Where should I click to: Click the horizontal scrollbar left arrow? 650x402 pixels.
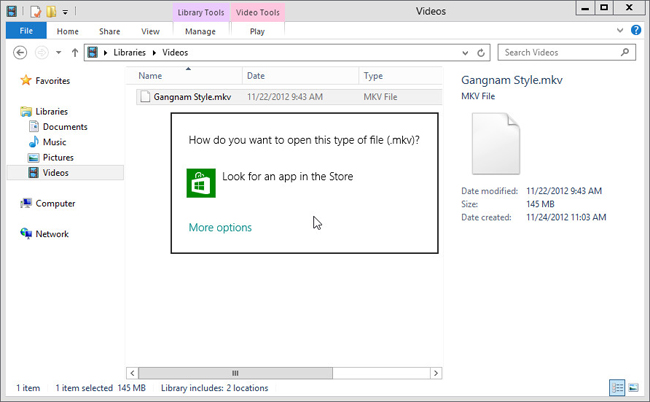point(132,373)
